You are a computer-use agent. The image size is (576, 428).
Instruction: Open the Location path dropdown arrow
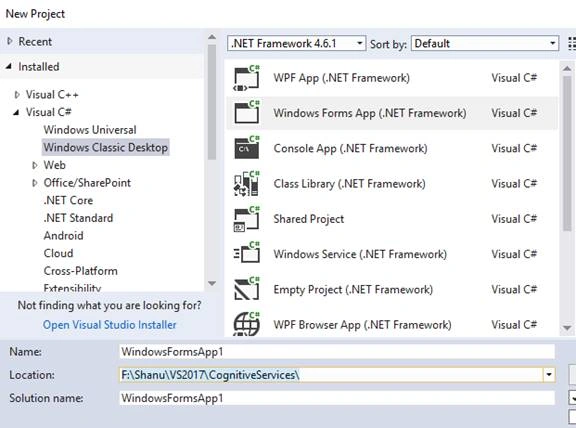(x=549, y=375)
